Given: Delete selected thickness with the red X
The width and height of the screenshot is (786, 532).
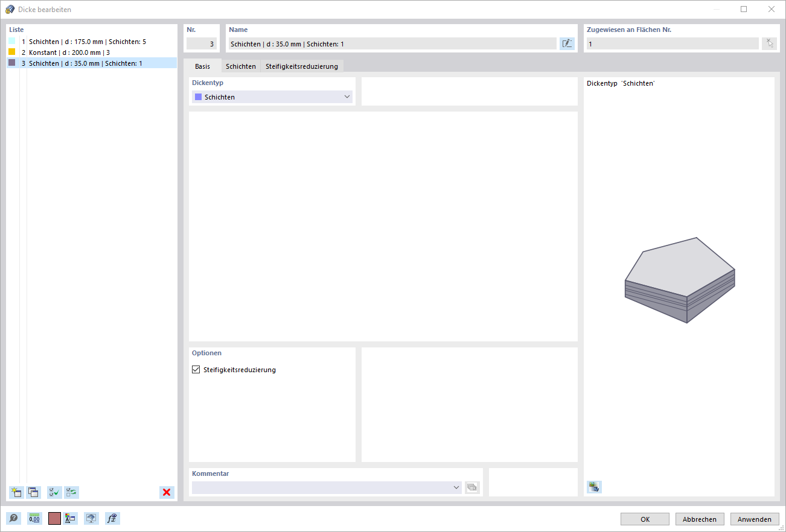Looking at the screenshot, I should (167, 492).
